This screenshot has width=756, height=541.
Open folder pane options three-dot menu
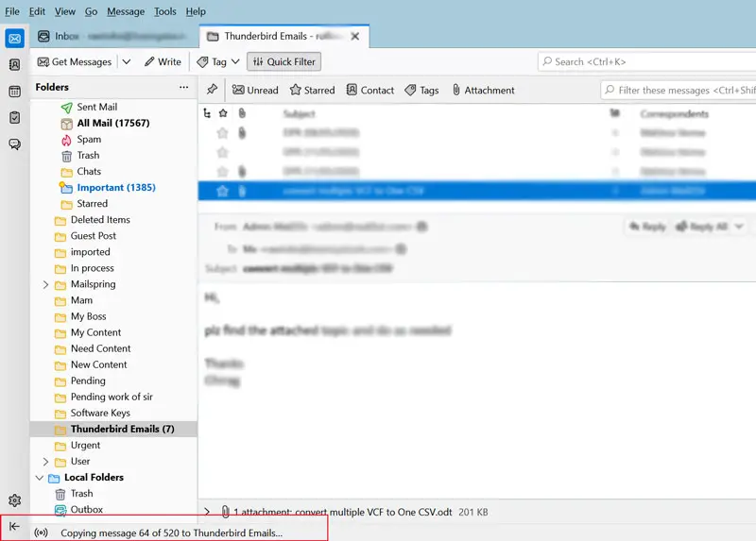(184, 88)
